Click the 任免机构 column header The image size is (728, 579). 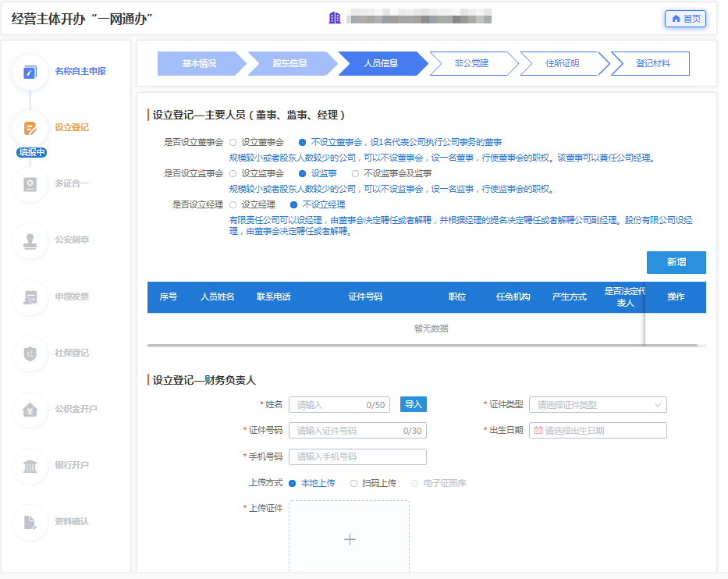click(513, 297)
